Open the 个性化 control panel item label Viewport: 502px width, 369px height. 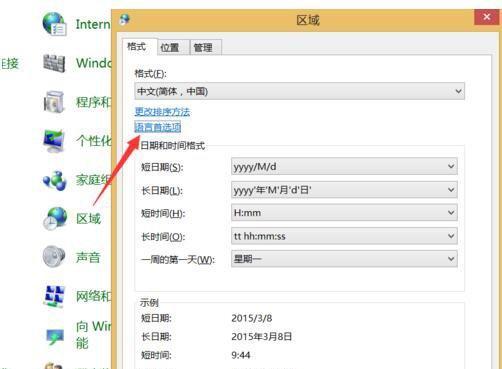click(x=94, y=141)
